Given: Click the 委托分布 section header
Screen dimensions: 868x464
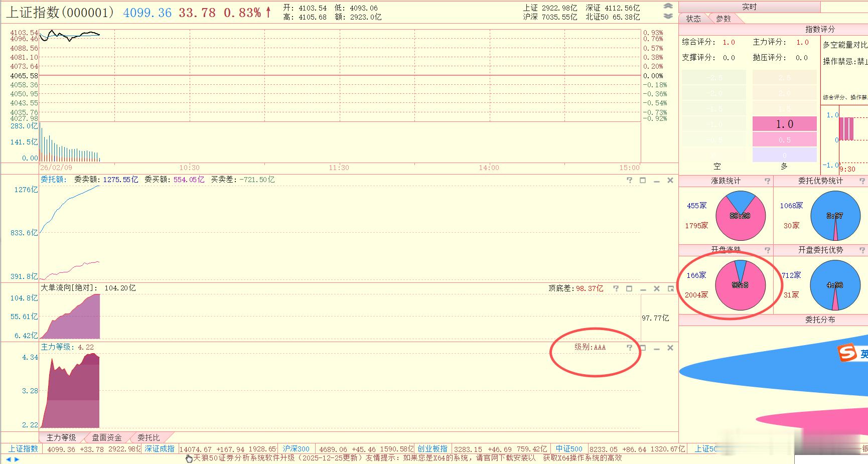Looking at the screenshot, I should tap(820, 320).
